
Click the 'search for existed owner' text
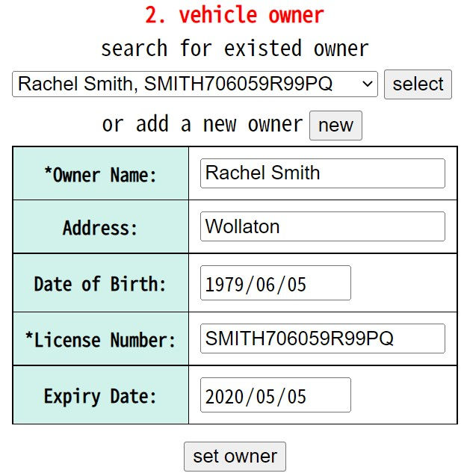(x=235, y=49)
